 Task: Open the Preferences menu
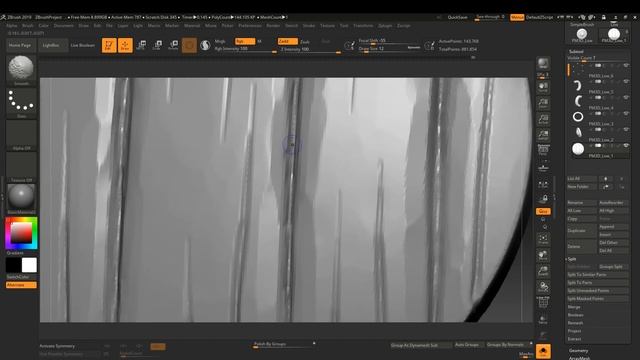250,26
